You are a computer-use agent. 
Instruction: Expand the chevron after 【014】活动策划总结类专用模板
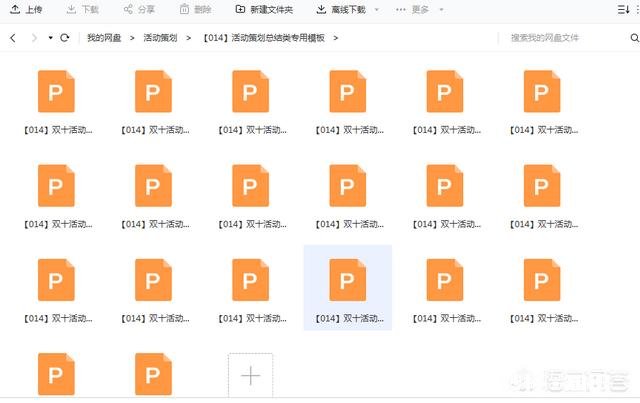[336, 38]
